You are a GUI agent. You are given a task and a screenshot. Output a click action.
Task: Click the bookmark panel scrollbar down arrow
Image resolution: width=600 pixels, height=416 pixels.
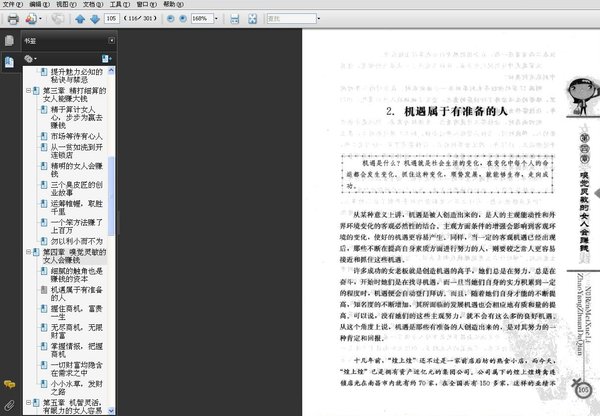tap(111, 411)
